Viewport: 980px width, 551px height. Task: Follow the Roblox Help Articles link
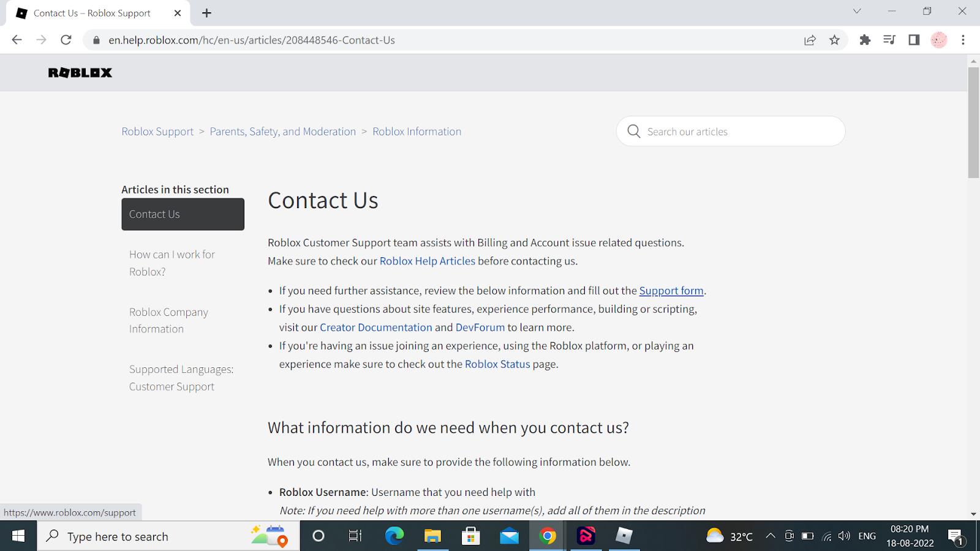pos(427,261)
